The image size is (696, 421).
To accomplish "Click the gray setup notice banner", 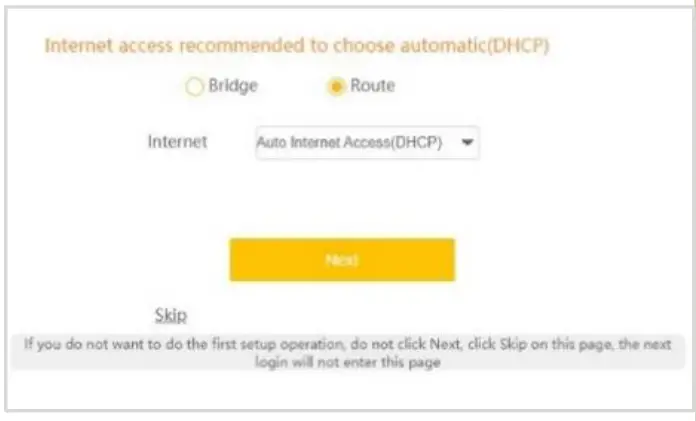I will pyautogui.click(x=348, y=353).
